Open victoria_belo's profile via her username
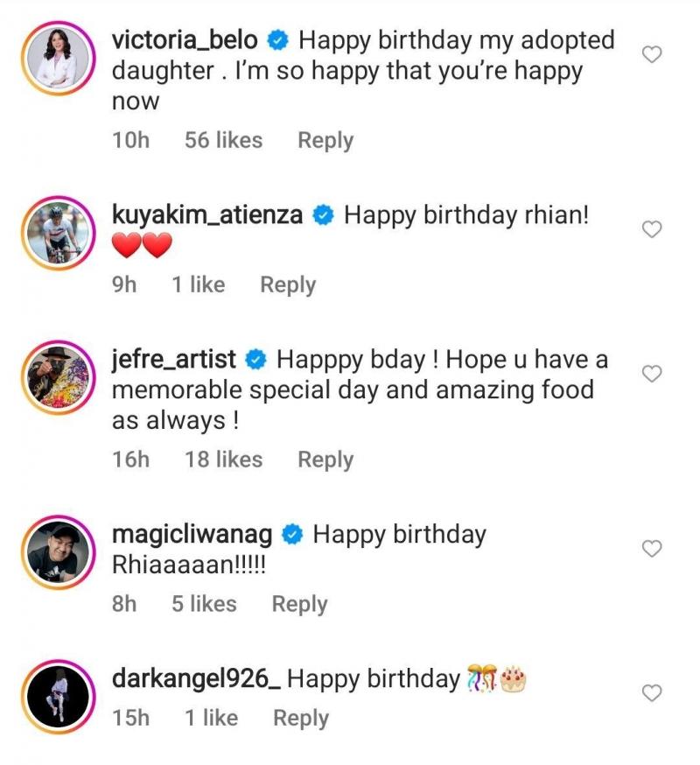This screenshot has height=765, width=700. (x=187, y=39)
